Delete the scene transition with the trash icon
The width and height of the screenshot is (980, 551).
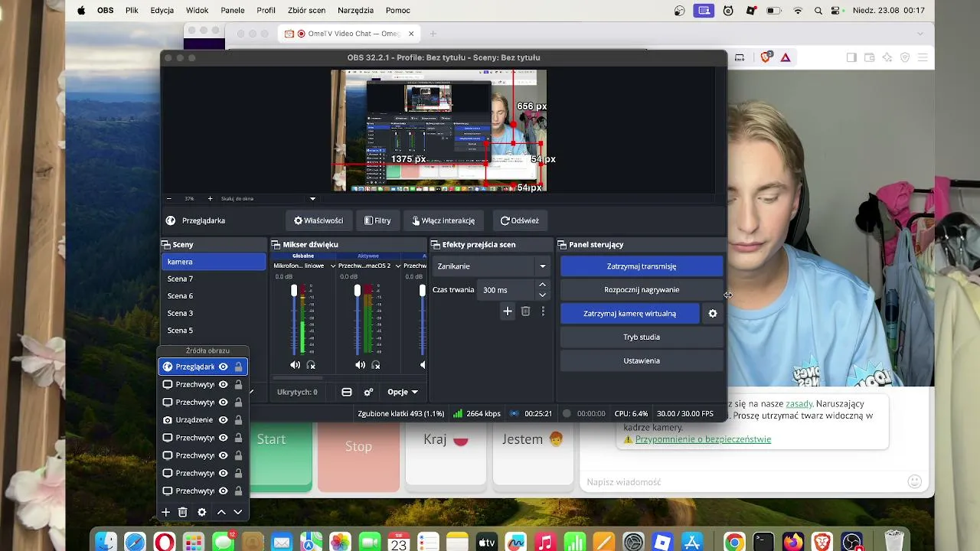[x=525, y=311]
